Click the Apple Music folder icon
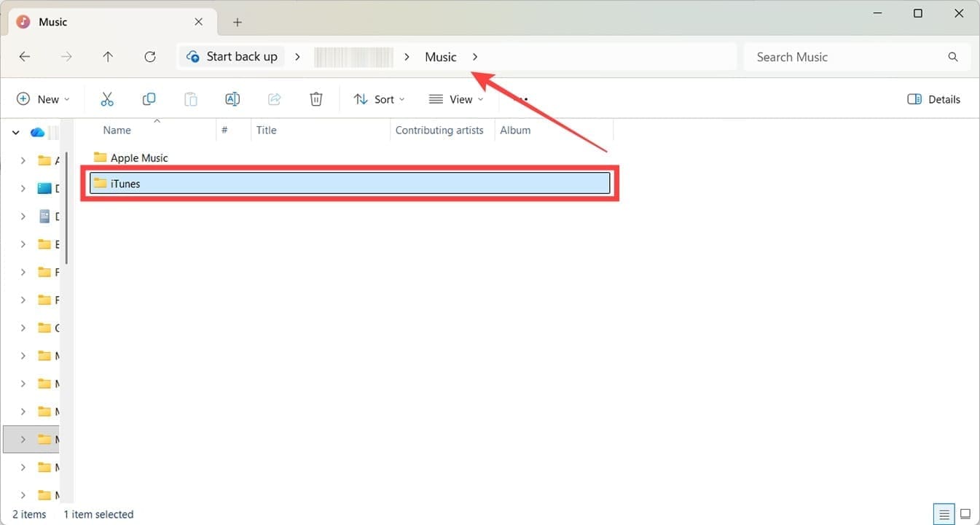Image resolution: width=980 pixels, height=525 pixels. pyautogui.click(x=100, y=157)
